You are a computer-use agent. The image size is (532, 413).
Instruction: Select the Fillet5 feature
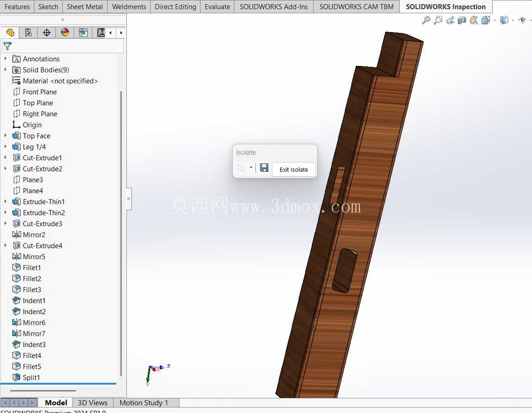[27, 366]
